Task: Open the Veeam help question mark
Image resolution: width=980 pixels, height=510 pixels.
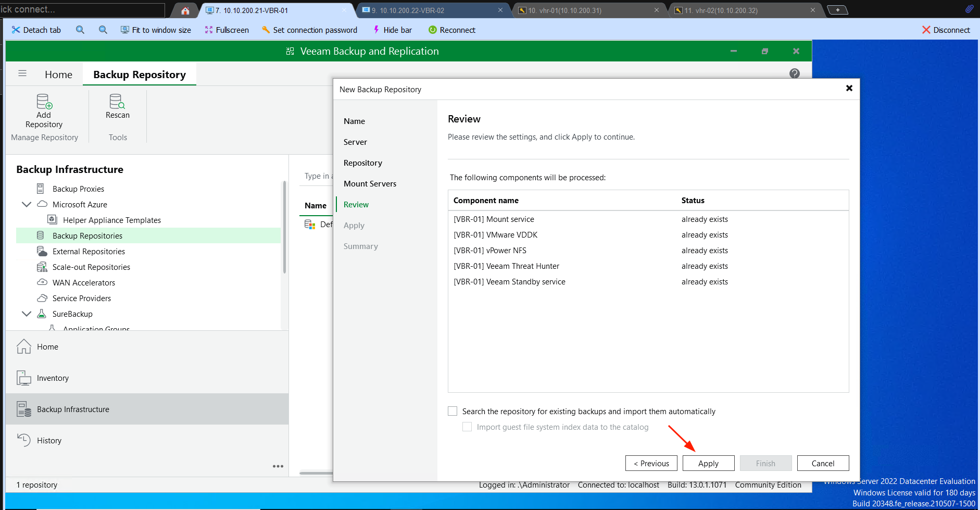Action: point(795,73)
